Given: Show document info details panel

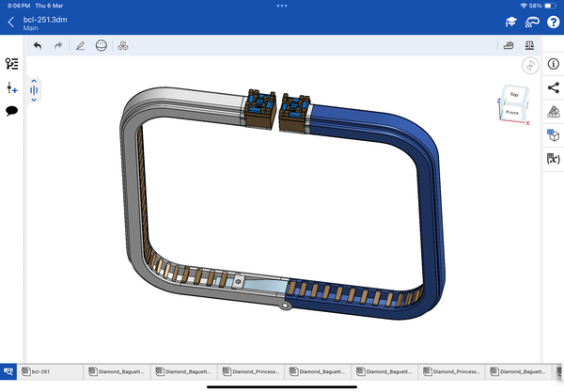Looking at the screenshot, I should click(553, 64).
